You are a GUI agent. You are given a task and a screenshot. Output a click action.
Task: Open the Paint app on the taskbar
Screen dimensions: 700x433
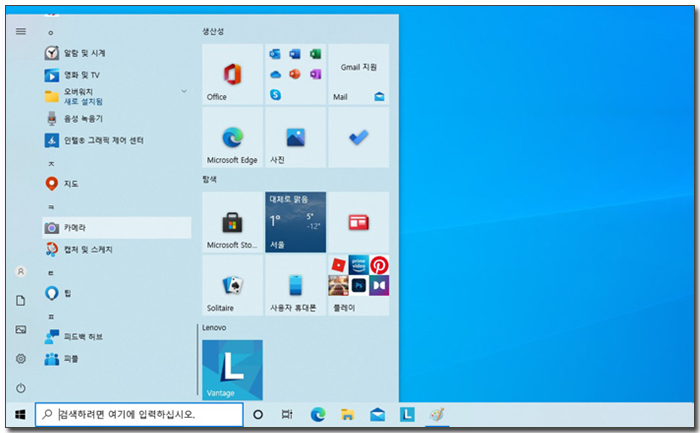437,415
